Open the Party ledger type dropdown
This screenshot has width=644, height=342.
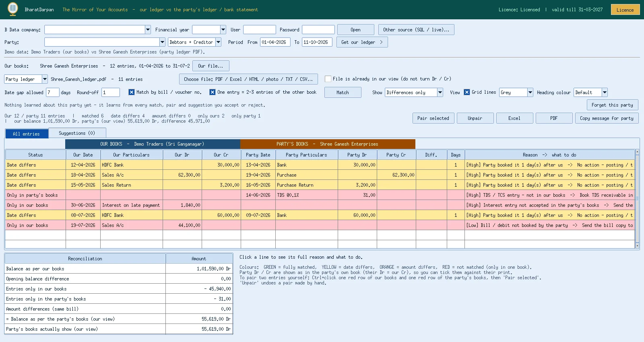tap(45, 79)
